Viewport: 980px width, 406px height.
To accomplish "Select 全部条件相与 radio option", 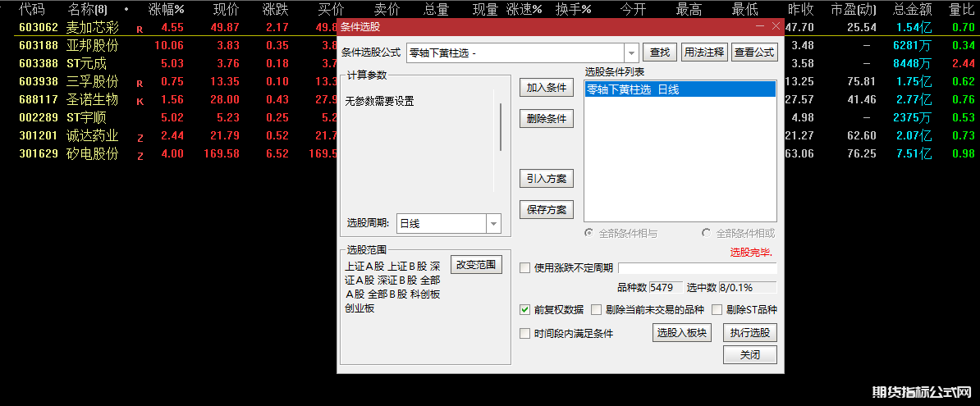I will (621, 234).
